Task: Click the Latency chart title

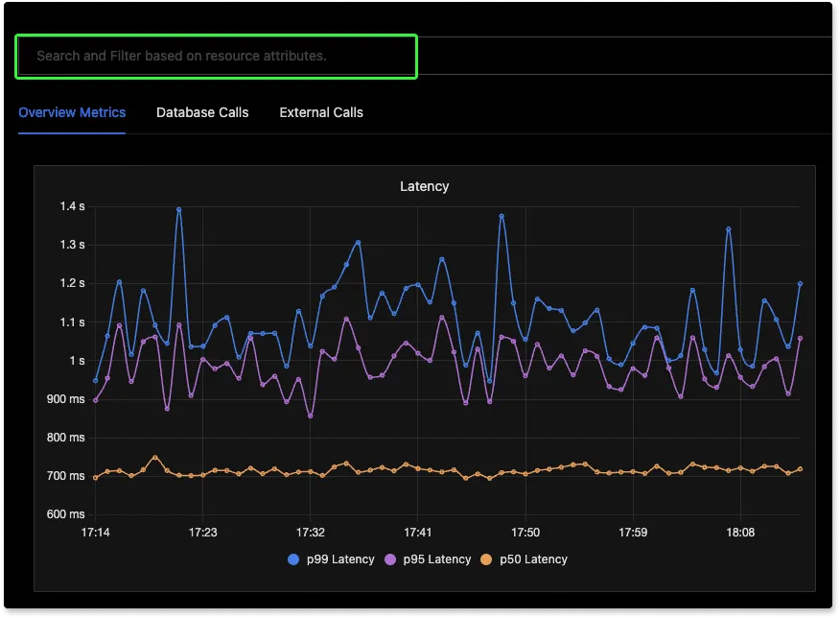Action: [425, 186]
